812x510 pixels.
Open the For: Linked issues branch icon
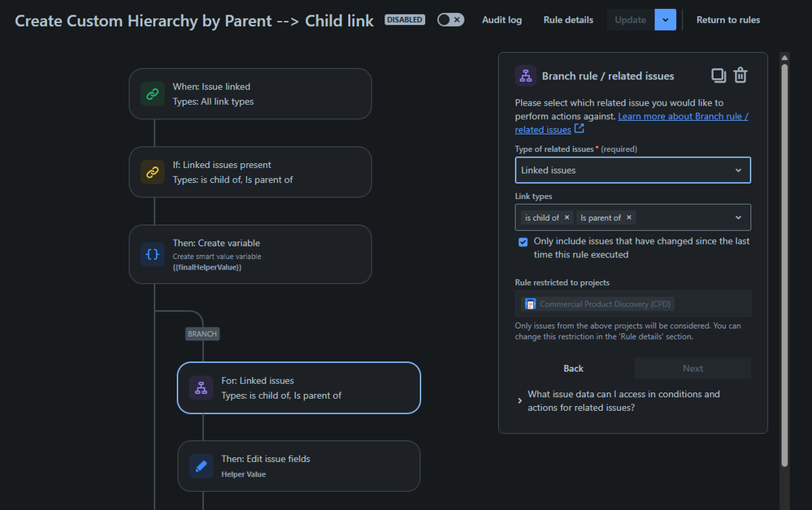[x=201, y=388]
